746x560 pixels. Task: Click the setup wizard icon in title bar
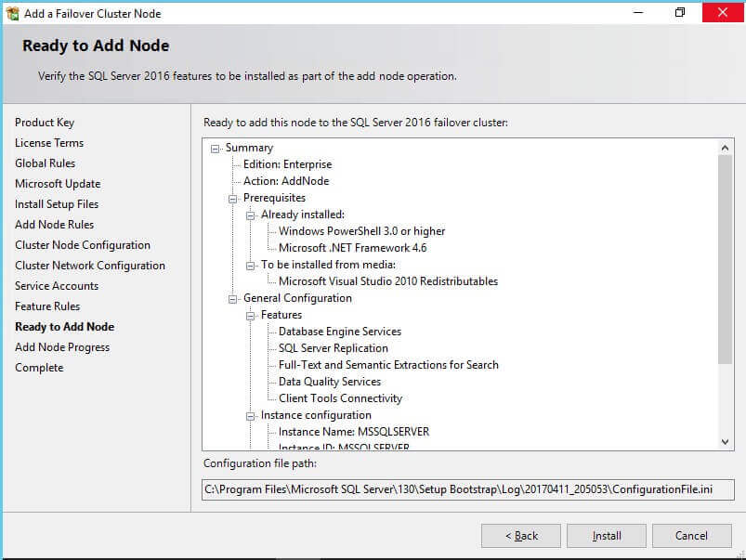click(x=13, y=13)
